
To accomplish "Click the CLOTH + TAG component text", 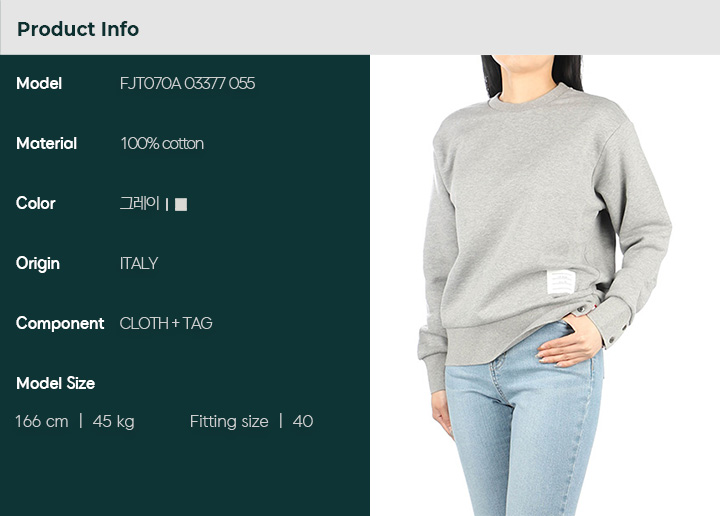I will pyautogui.click(x=166, y=324).
